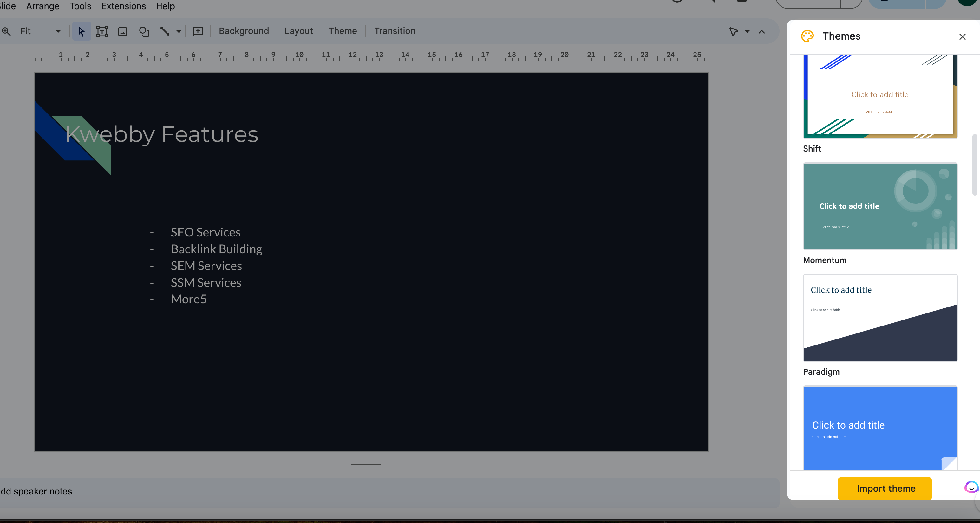Click the Background button
Screen dimensions: 980x523
coord(244,30)
